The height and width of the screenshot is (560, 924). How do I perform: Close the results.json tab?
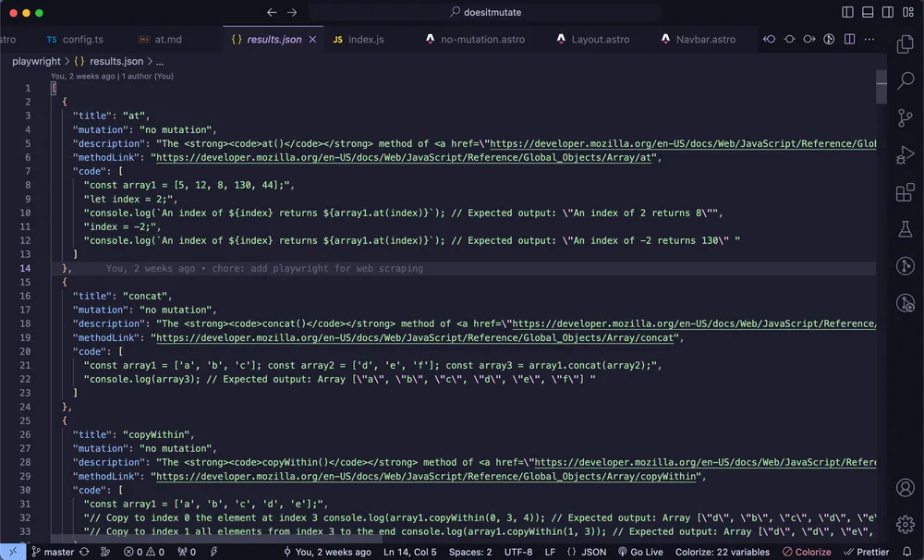click(312, 40)
